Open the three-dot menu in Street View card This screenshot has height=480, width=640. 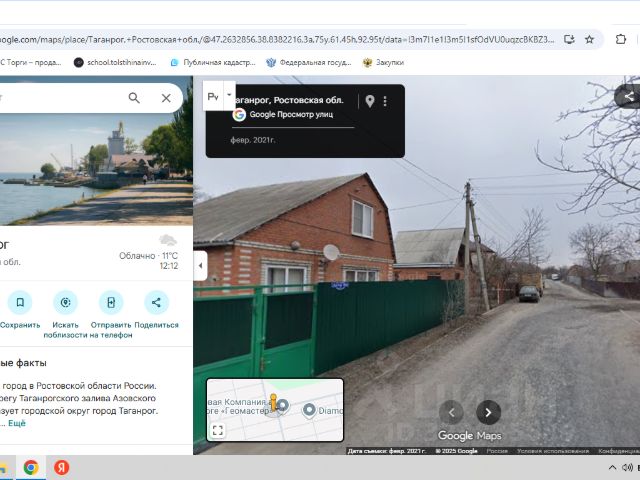coord(385,101)
